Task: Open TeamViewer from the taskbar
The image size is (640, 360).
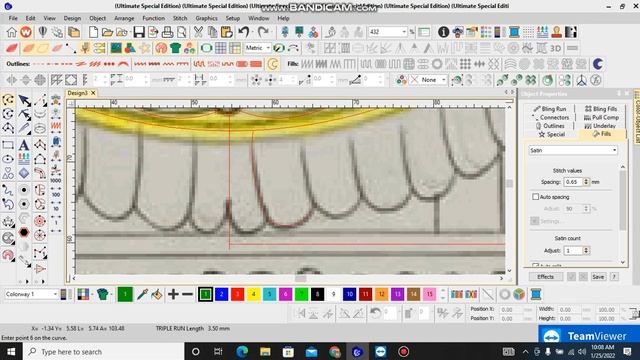Action: [x=380, y=351]
